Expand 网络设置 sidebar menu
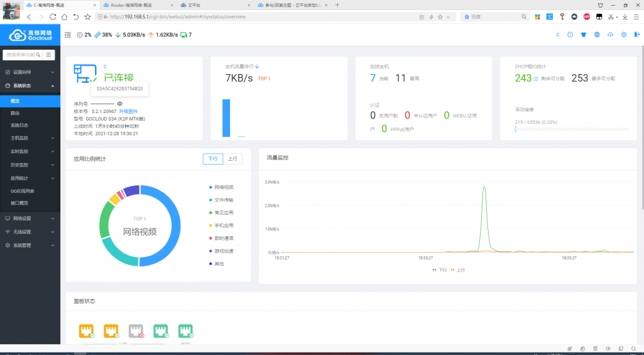Image resolution: width=644 pixels, height=355 pixels. (x=30, y=219)
